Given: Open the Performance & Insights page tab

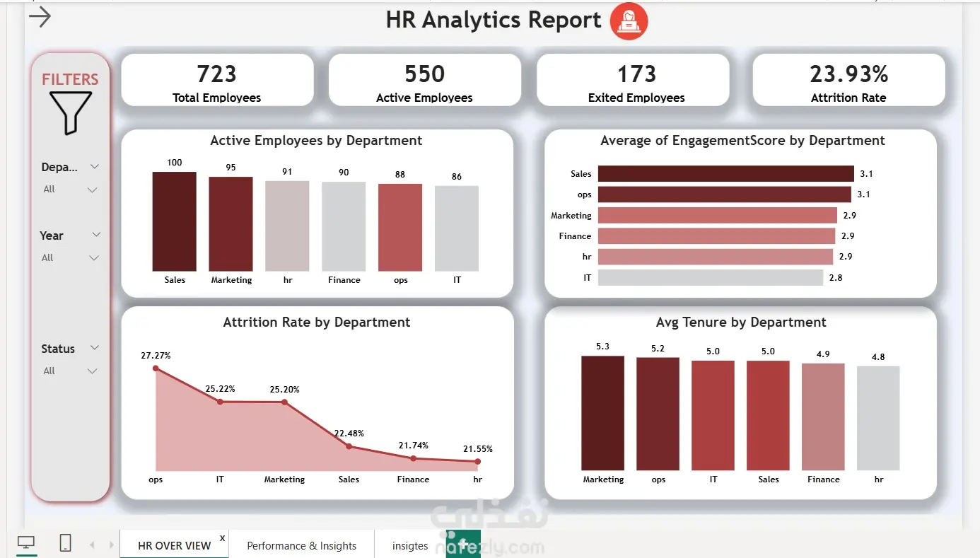Looking at the screenshot, I should (x=301, y=545).
